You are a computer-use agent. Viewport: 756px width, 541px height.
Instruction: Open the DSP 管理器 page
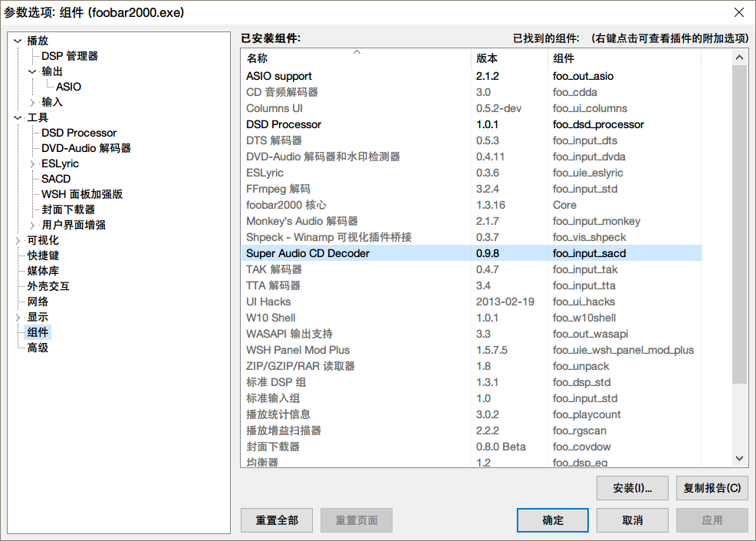[x=69, y=56]
